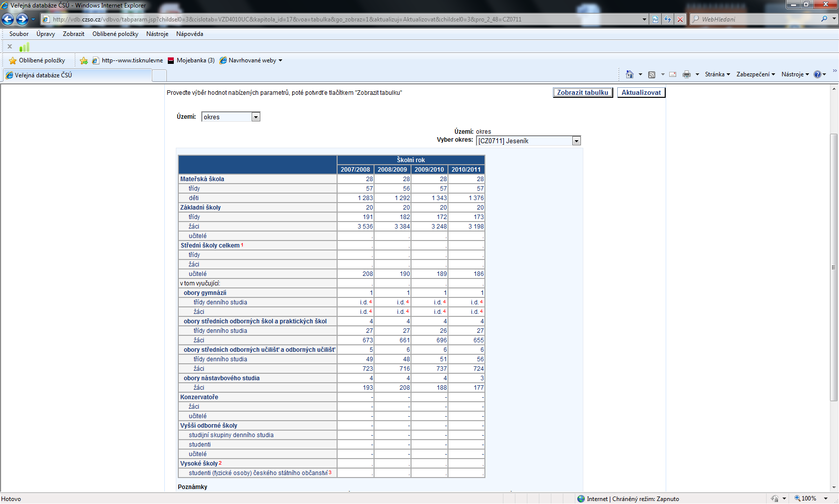Screen dimensions: 839x504
Task: Click the Mateřská škola row label
Action: (202, 179)
